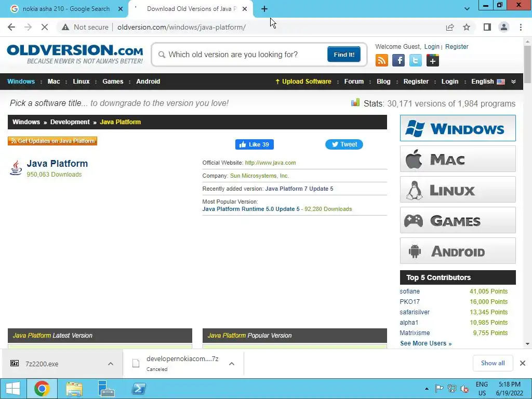The height and width of the screenshot is (399, 532).
Task: Click the large Linux platform banner
Action: click(x=458, y=189)
